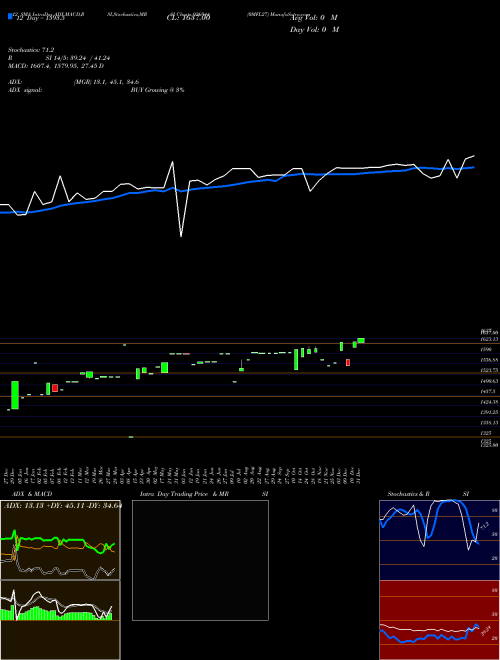
Task: Click the red candlestick near the left of the candle chart
Action: (55, 388)
